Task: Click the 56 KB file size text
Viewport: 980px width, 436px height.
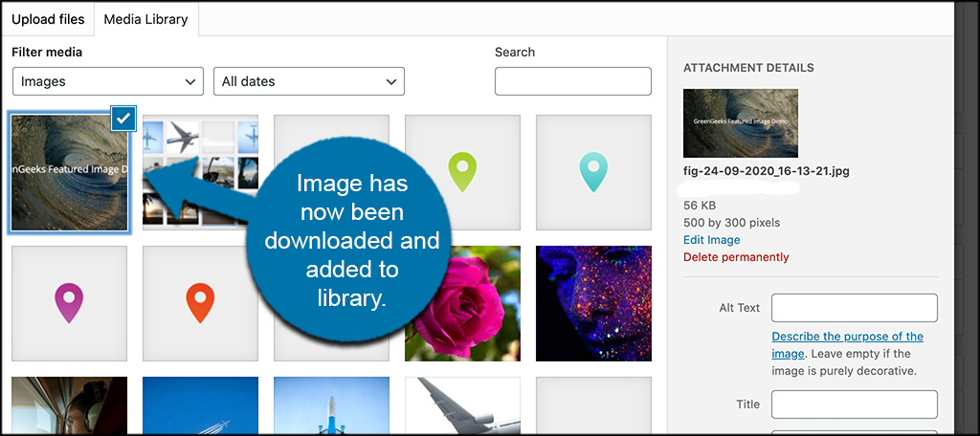Action: click(700, 206)
